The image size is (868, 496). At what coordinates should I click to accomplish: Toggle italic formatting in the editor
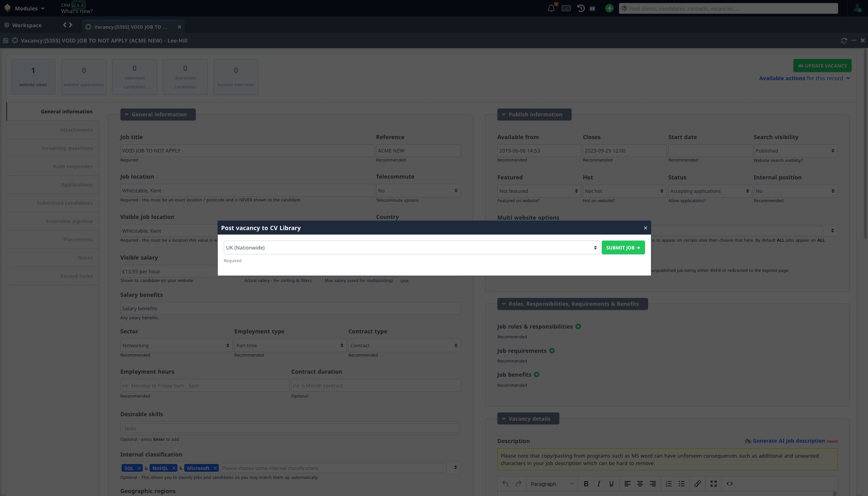tap(599, 484)
